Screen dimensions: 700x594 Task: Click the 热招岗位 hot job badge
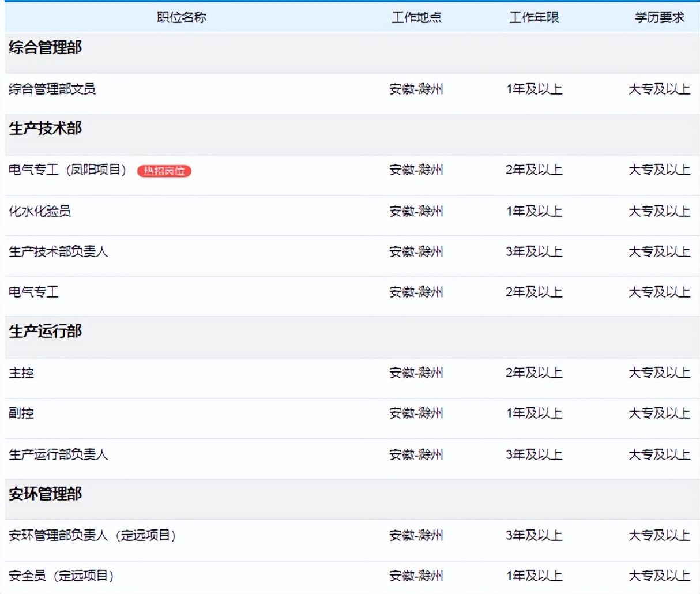[x=164, y=171]
